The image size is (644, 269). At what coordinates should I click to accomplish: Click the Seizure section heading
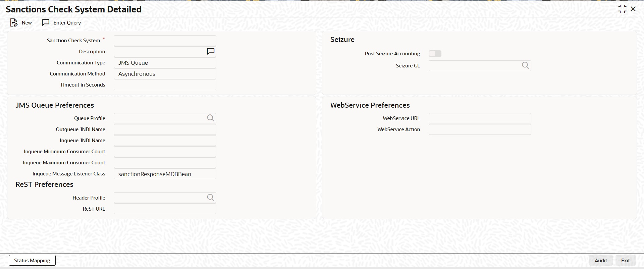(342, 40)
